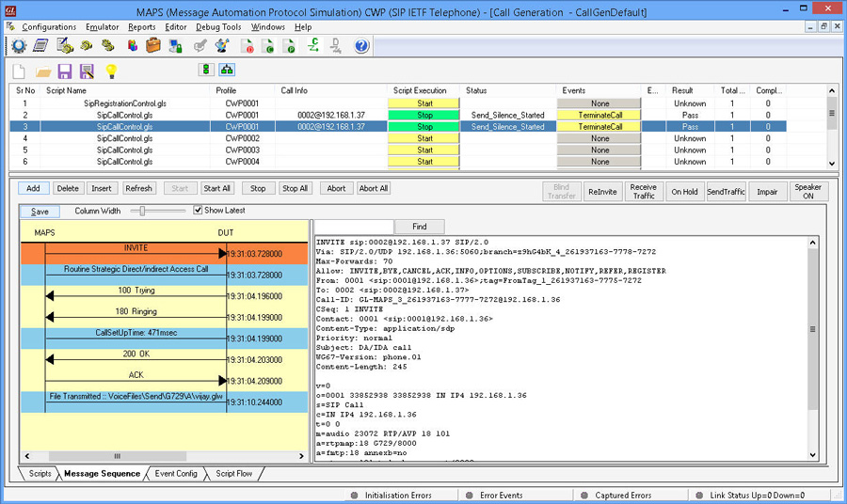This screenshot has height=504, width=847.
Task: Create a new script file with blank page icon
Action: tap(20, 71)
